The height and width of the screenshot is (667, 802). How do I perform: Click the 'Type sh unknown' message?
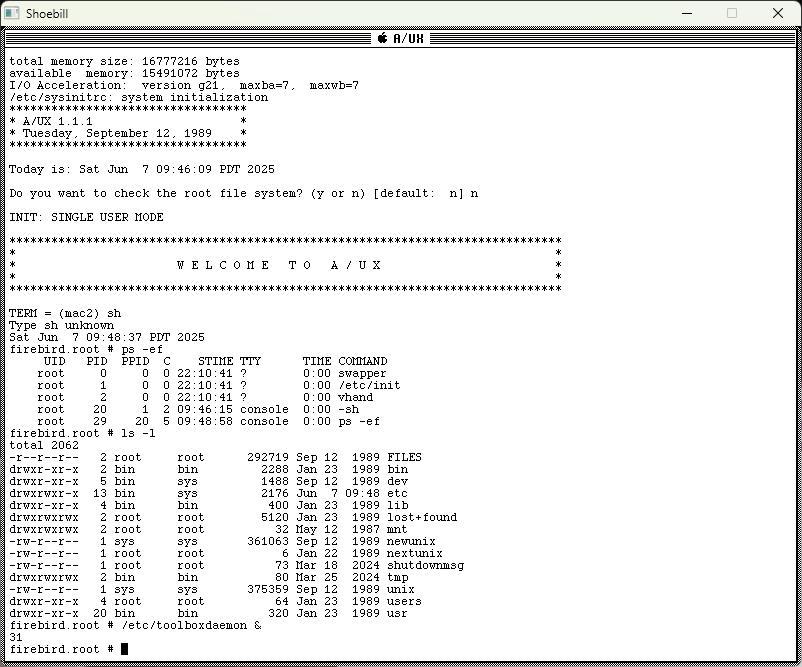tap(61, 325)
